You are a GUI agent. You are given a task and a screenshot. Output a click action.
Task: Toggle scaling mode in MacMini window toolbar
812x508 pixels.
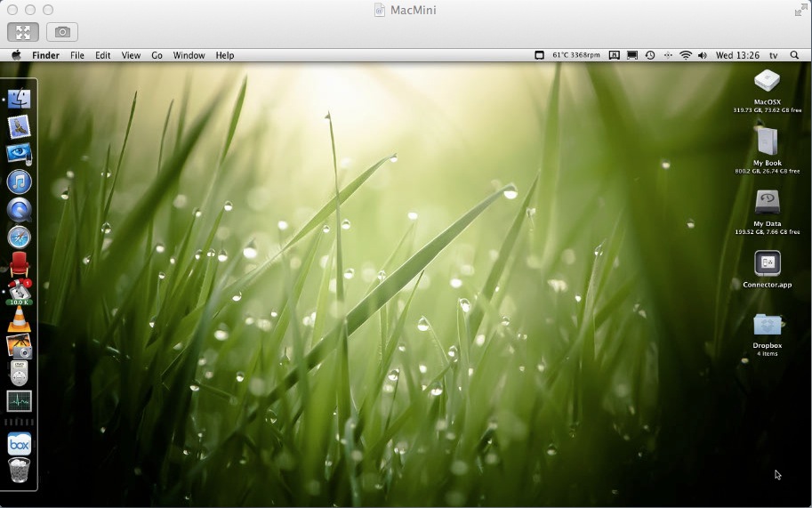coord(23,32)
